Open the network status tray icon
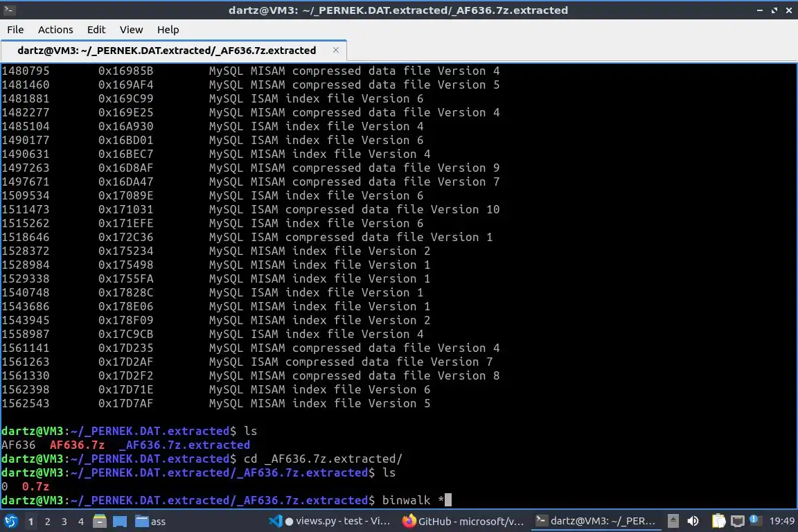 [x=738, y=521]
